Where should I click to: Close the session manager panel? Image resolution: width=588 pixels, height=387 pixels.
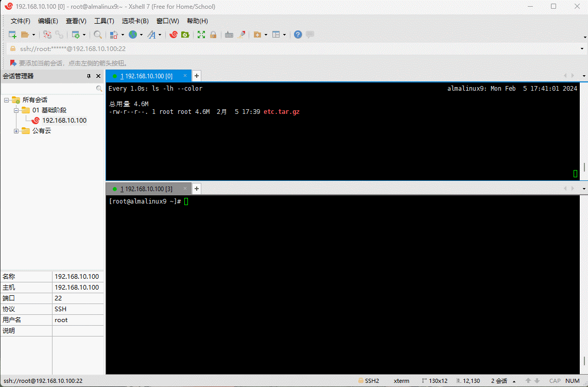tap(98, 76)
